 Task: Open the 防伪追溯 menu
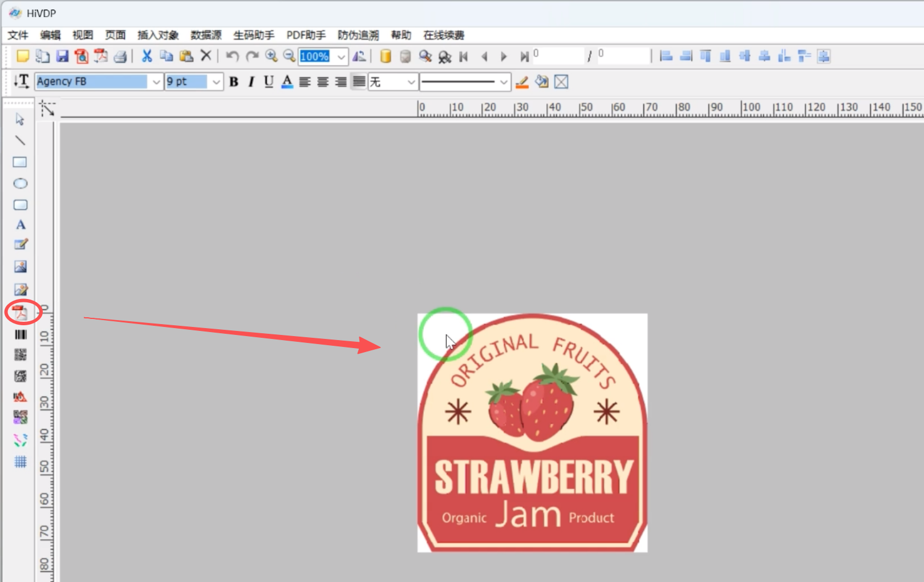click(358, 35)
